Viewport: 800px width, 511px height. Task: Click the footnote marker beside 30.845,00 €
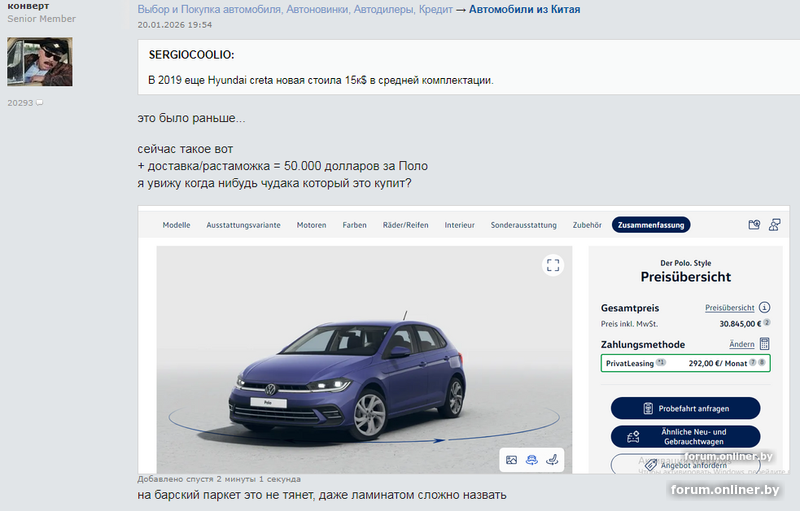coord(767,322)
